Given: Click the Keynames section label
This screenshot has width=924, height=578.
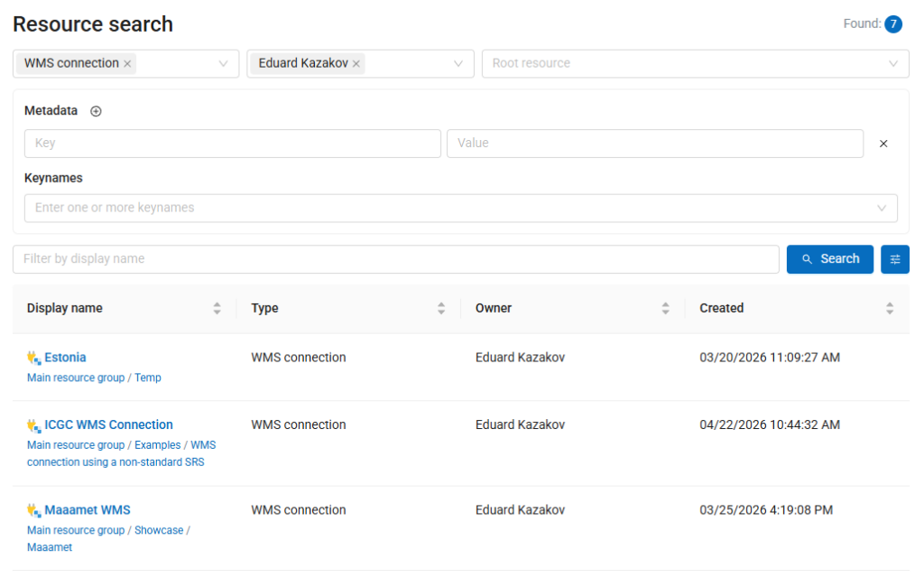Looking at the screenshot, I should 53,178.
